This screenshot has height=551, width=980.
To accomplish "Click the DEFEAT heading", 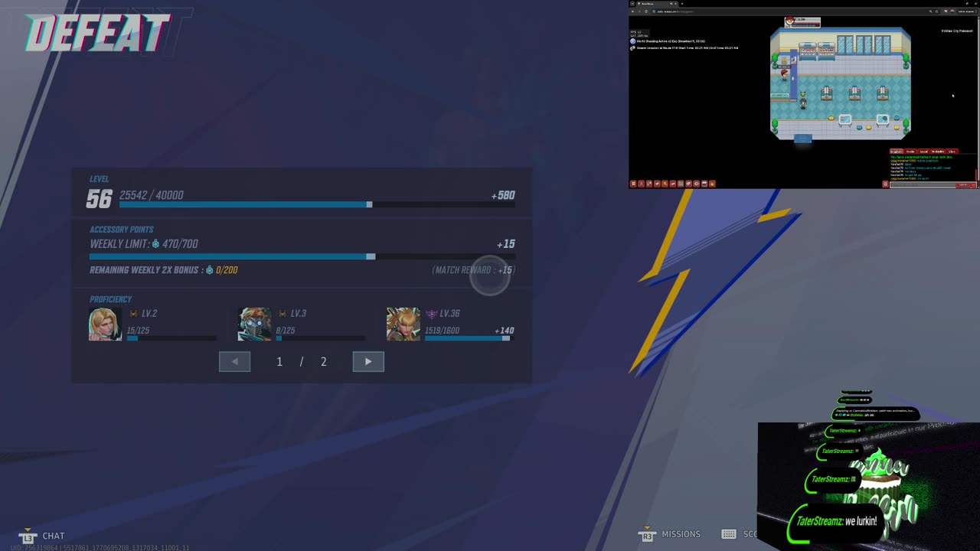I will [97, 34].
